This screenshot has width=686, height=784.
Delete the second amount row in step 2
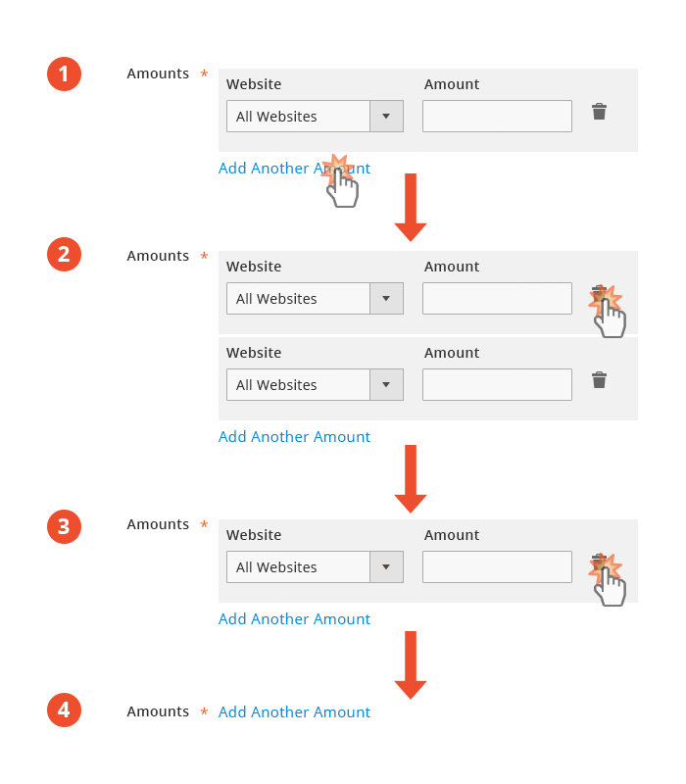tap(599, 380)
